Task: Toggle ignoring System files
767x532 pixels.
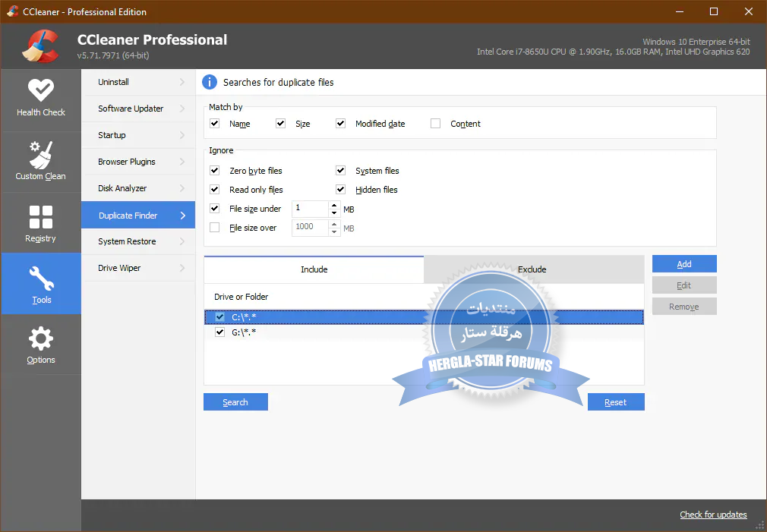Action: pyautogui.click(x=340, y=170)
